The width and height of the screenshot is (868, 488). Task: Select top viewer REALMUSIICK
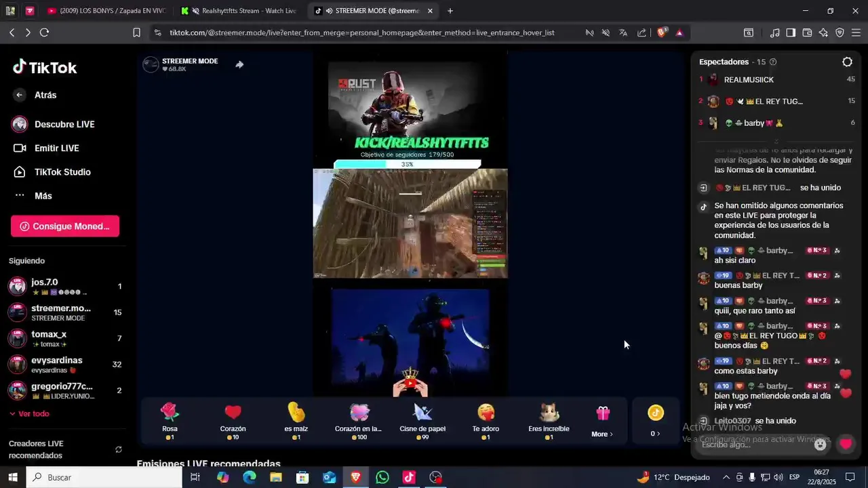(777, 79)
